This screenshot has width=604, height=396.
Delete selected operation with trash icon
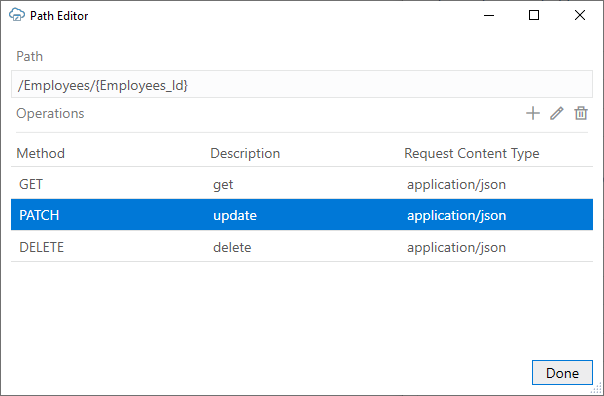point(581,113)
